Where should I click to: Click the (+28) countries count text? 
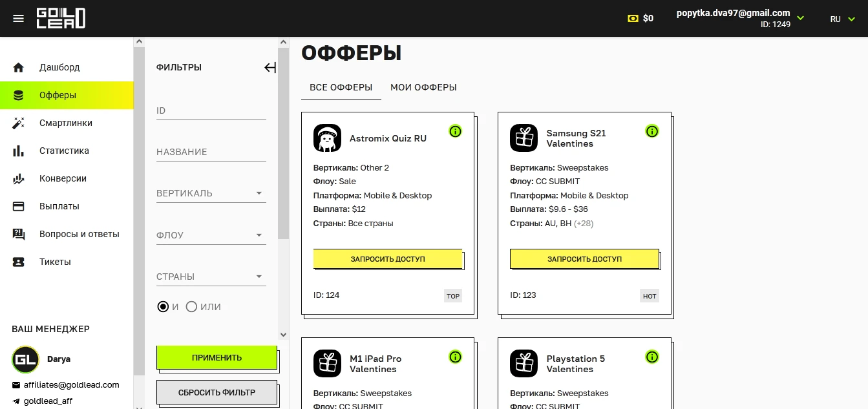coord(584,224)
